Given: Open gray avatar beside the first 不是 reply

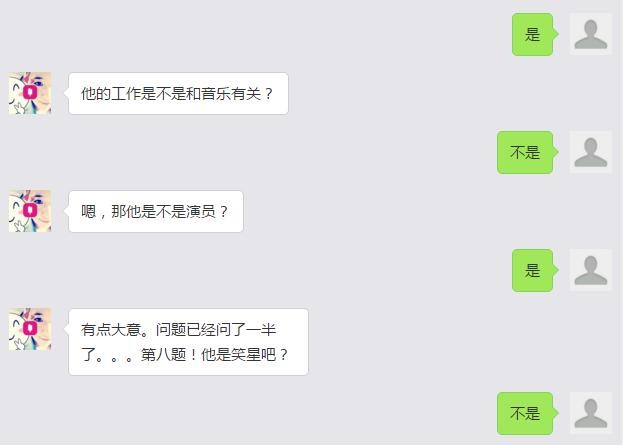Looking at the screenshot, I should pos(590,152).
